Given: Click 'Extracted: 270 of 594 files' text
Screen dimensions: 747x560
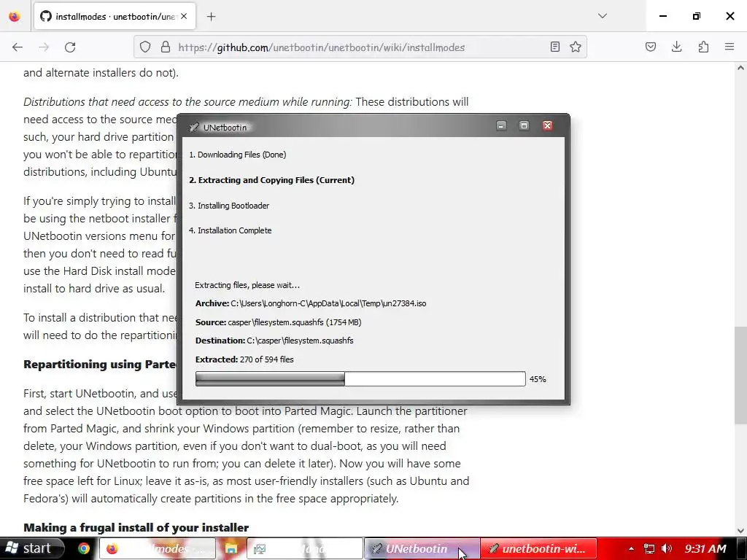Looking at the screenshot, I should pyautogui.click(x=244, y=359).
